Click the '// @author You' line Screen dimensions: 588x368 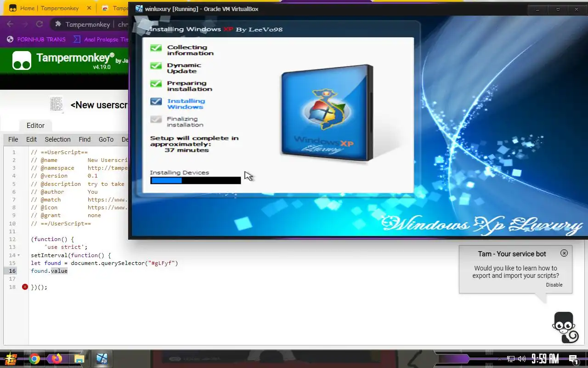pyautogui.click(x=64, y=192)
